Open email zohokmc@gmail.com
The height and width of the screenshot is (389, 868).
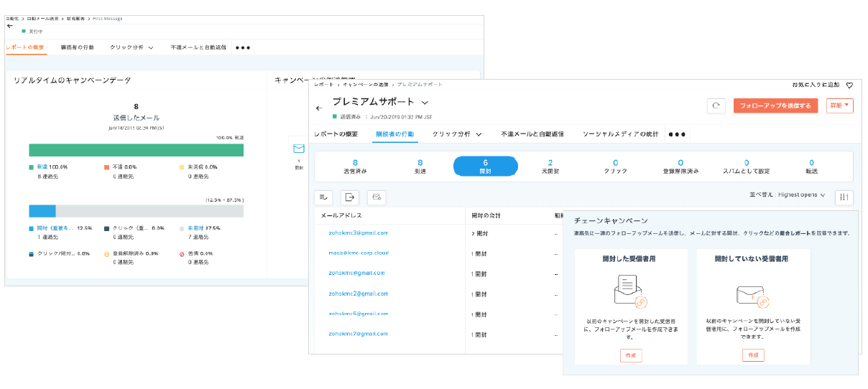click(x=356, y=273)
